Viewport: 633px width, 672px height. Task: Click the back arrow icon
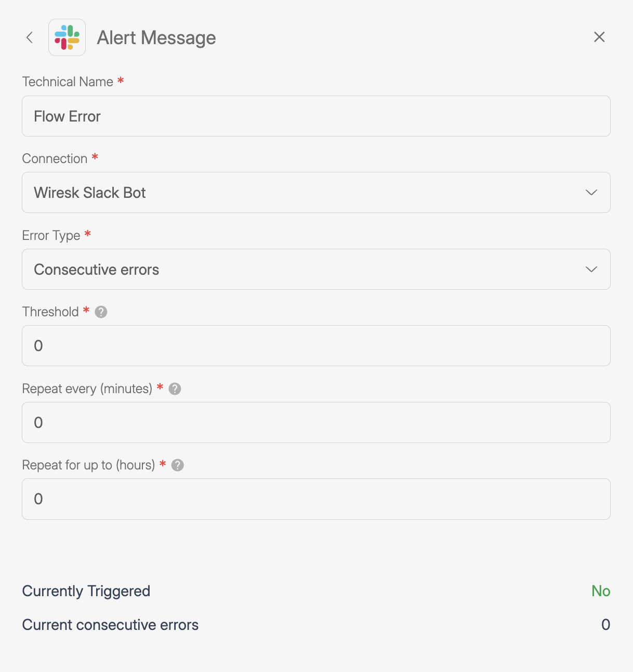tap(30, 37)
